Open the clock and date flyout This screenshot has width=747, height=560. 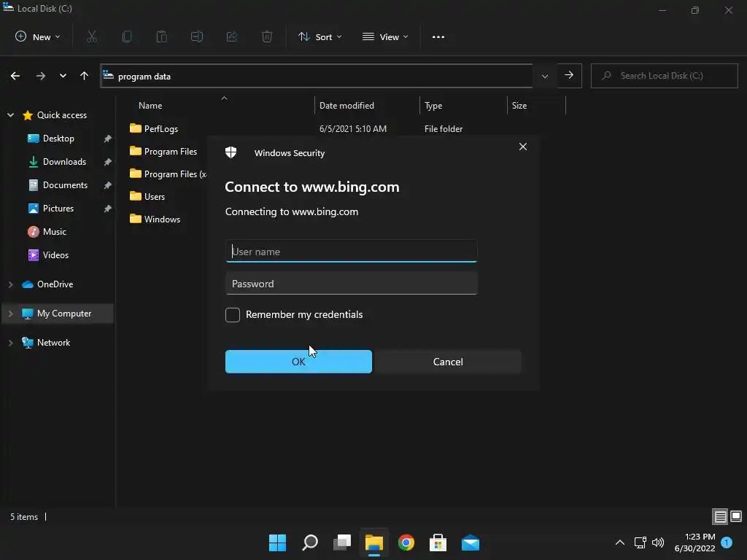(694, 542)
